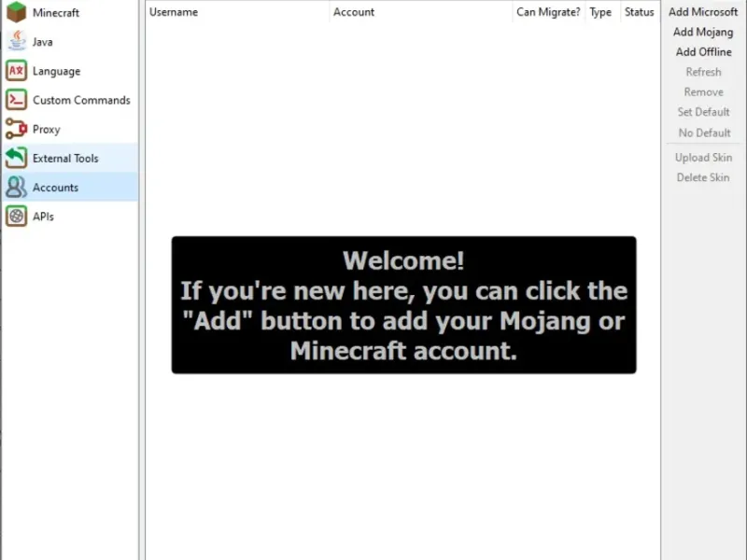Click the Welcome message overlay

pos(403,305)
